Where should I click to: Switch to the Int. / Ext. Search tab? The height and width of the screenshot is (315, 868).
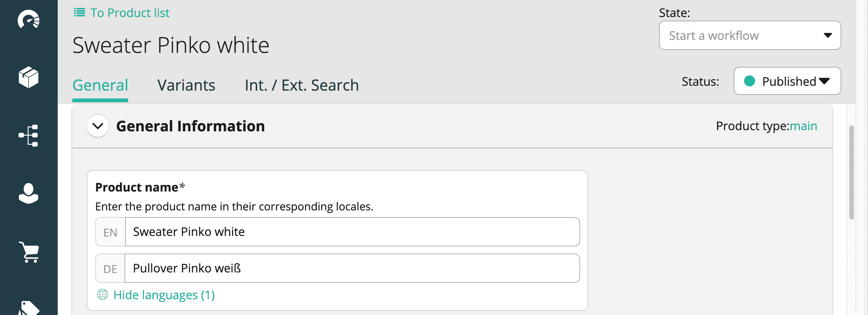pos(302,85)
